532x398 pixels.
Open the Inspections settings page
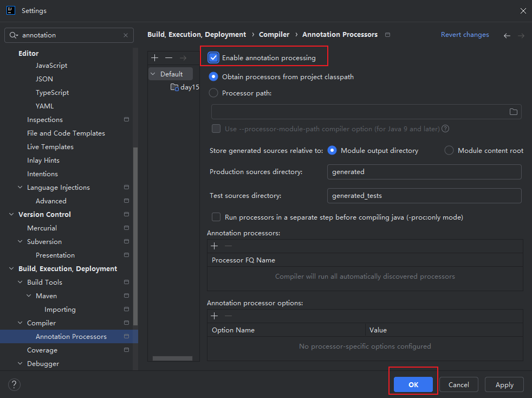[45, 119]
